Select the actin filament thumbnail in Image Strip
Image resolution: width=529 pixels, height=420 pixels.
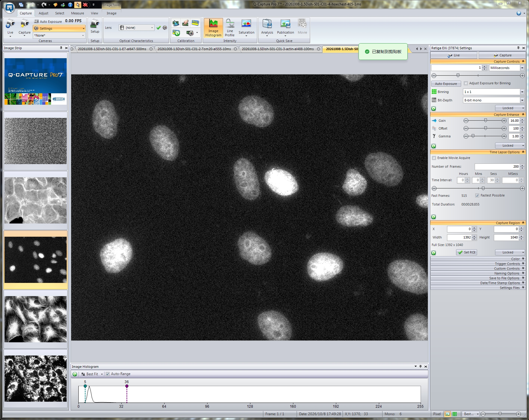coord(36,200)
